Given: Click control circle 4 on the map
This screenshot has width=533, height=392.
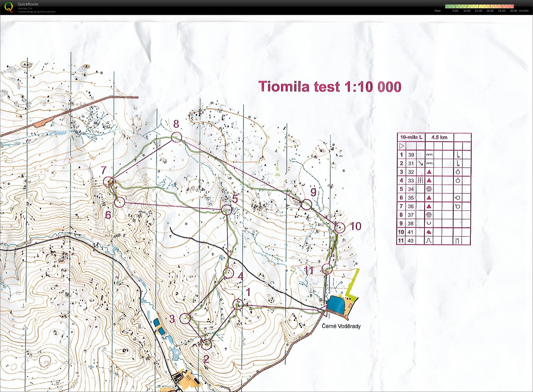Looking at the screenshot, I should (x=228, y=273).
